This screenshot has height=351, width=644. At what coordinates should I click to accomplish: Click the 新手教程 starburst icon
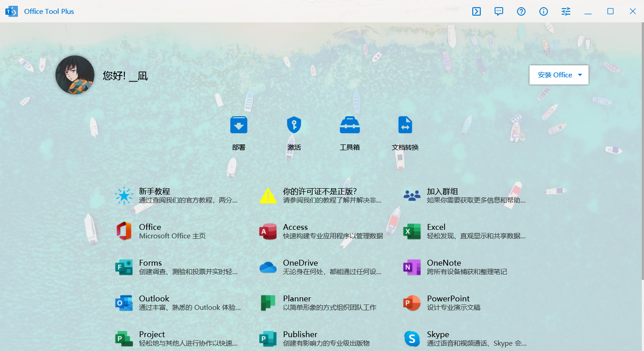click(x=124, y=195)
